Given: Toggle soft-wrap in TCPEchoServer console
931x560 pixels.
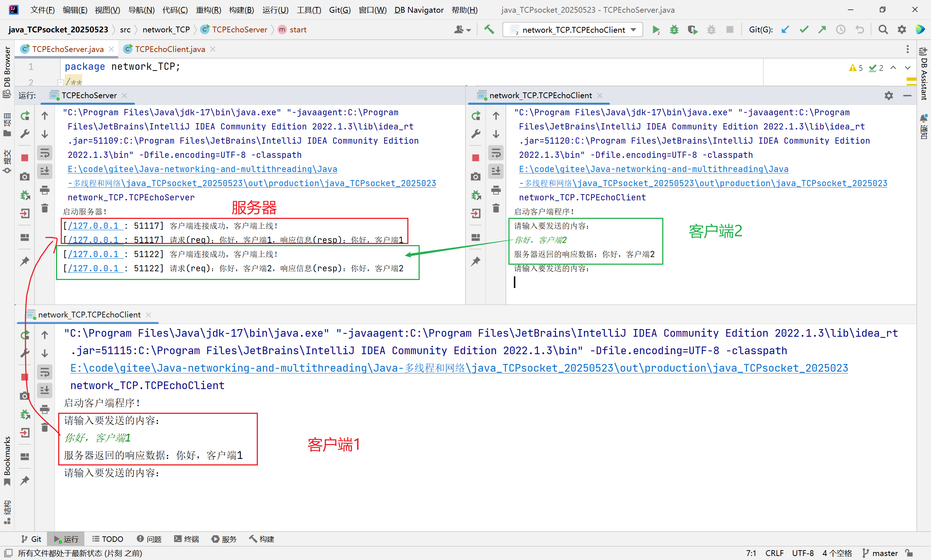Looking at the screenshot, I should tap(45, 153).
